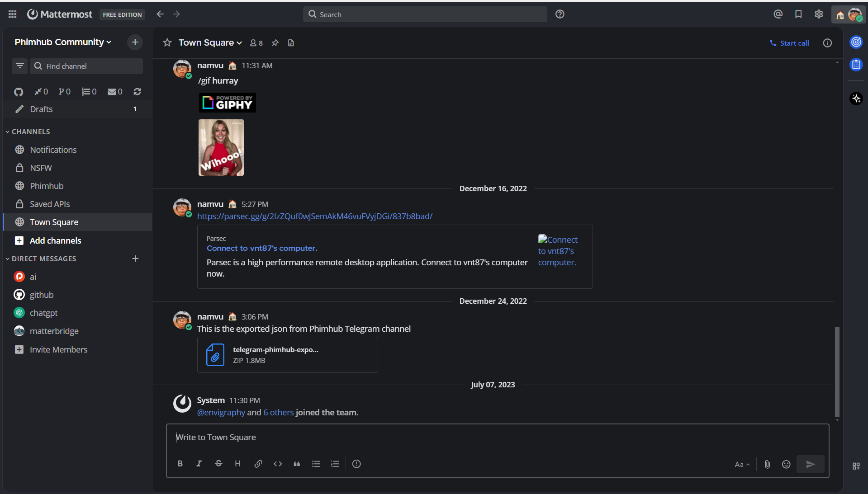This screenshot has width=868, height=494.
Task: Select Town Square channel in sidebar
Action: pos(77,222)
